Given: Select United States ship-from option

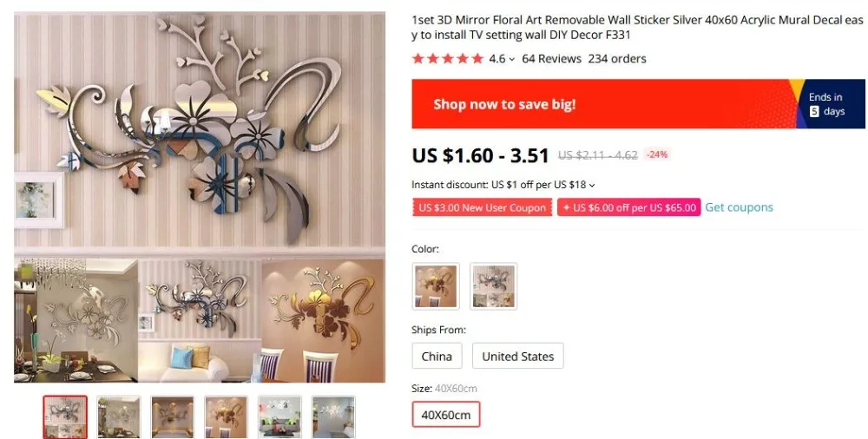Looking at the screenshot, I should click(517, 356).
